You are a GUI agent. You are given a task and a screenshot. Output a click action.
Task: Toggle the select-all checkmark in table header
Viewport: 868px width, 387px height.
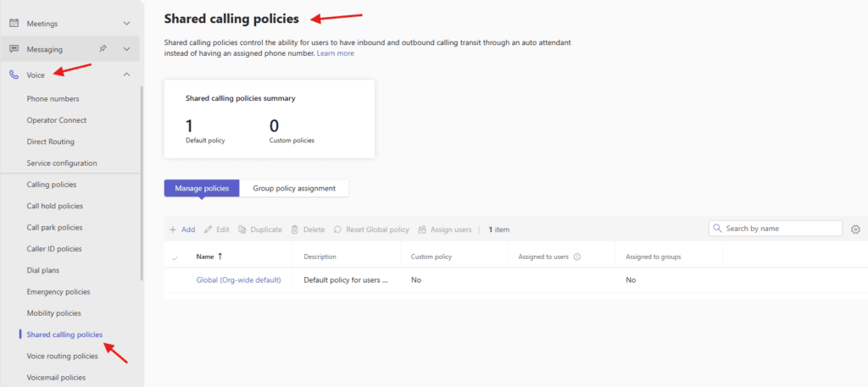(175, 257)
